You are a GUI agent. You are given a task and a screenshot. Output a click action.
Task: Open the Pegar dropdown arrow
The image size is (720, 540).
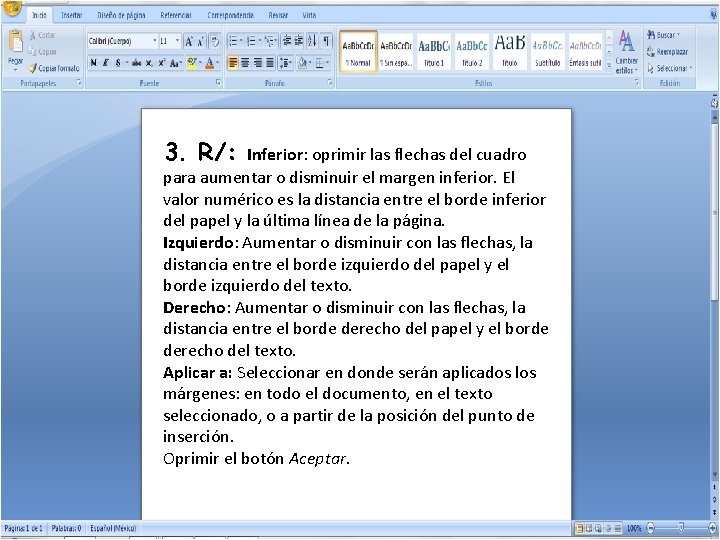tap(16, 70)
